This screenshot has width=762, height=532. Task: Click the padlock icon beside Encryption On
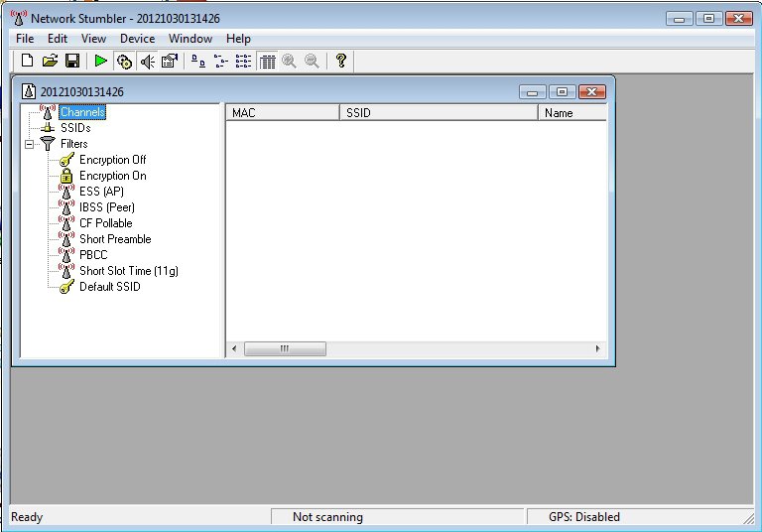(66, 176)
